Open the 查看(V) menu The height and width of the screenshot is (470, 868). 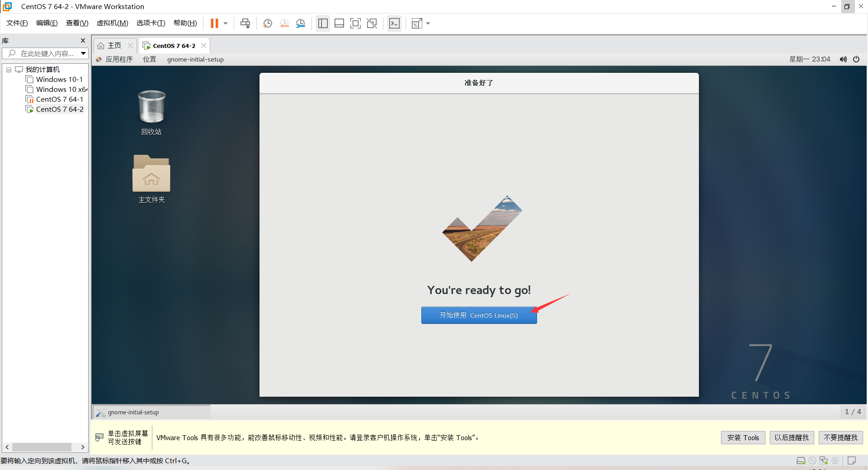coord(77,23)
